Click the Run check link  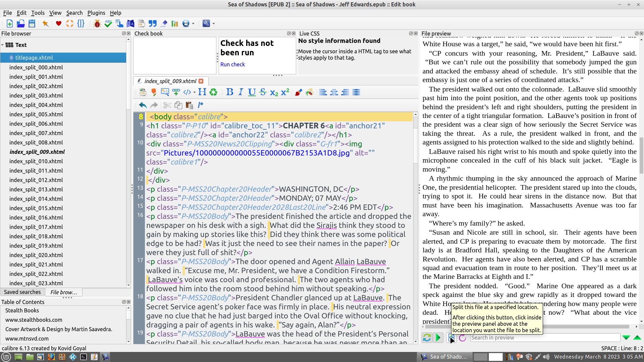click(232, 64)
